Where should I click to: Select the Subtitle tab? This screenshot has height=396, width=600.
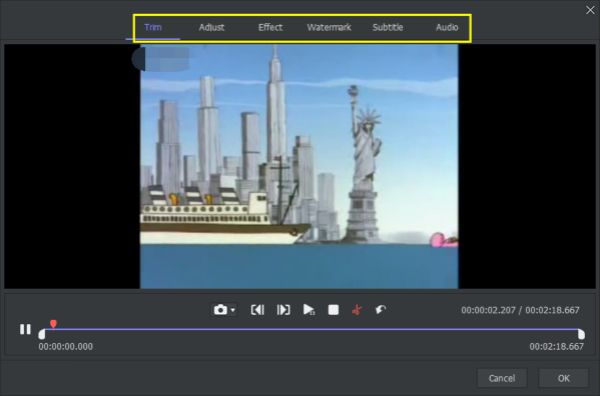point(388,27)
